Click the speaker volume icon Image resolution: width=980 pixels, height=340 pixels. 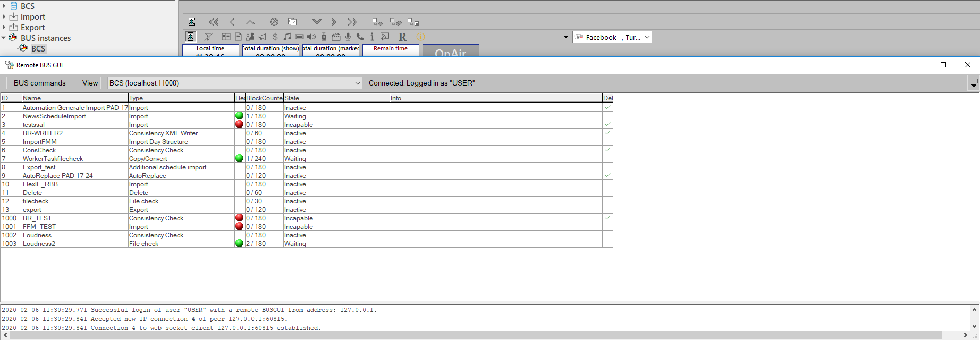[311, 37]
